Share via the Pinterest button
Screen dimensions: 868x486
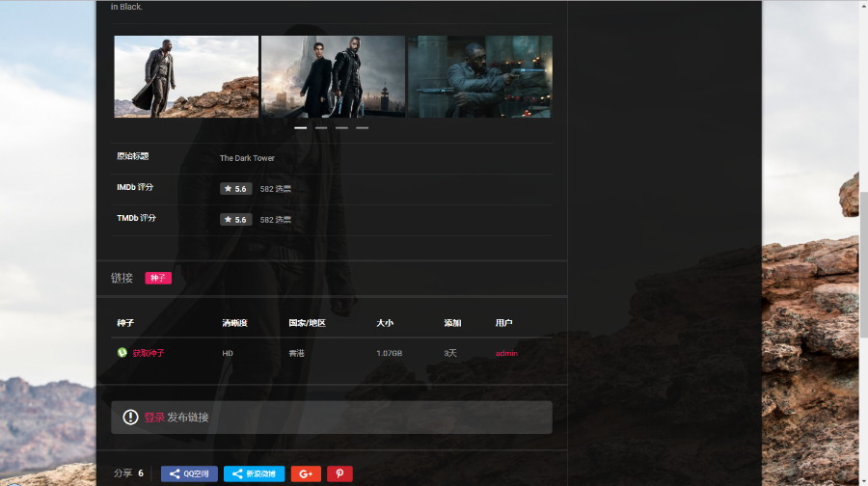pyautogui.click(x=339, y=473)
